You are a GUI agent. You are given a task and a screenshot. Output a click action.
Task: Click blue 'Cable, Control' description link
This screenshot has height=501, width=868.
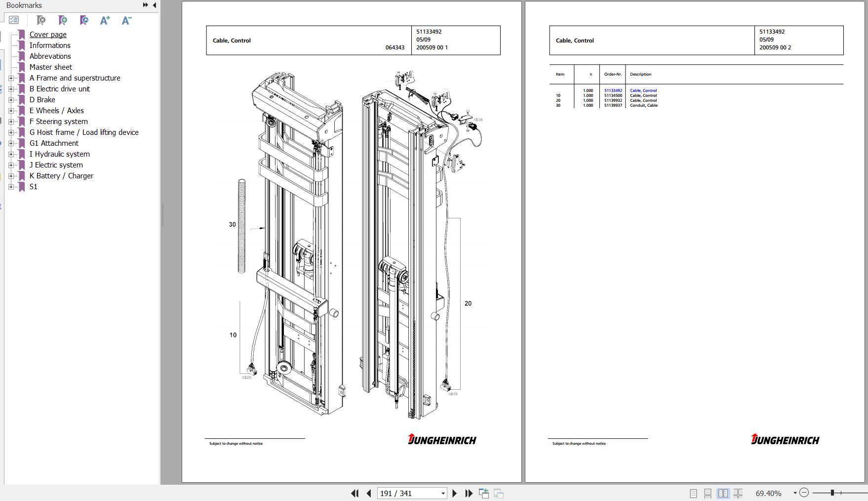tap(643, 90)
